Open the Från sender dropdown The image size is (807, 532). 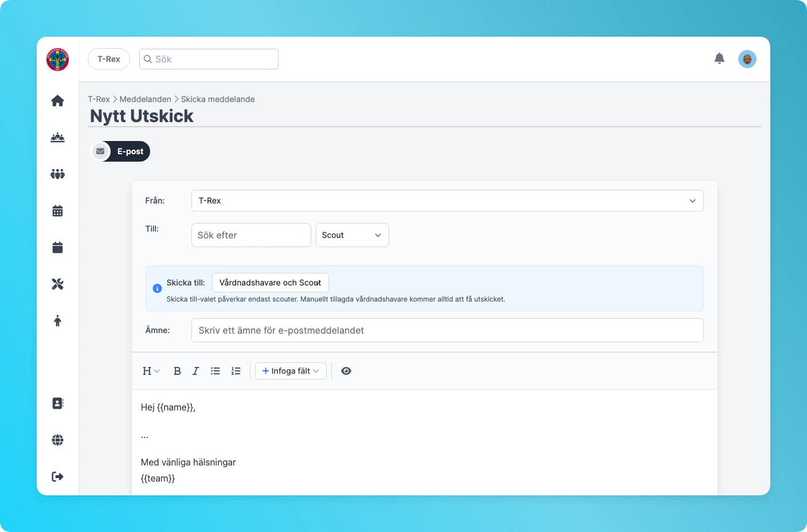[x=447, y=201]
